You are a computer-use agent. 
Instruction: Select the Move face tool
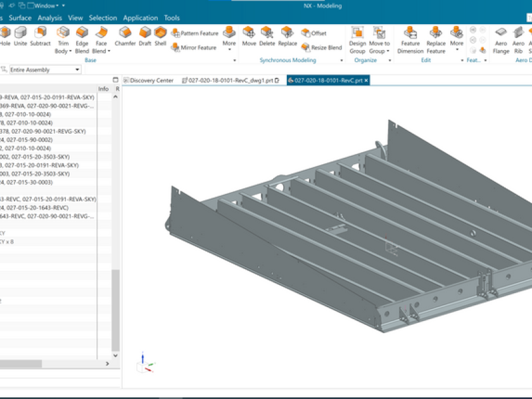click(249, 36)
